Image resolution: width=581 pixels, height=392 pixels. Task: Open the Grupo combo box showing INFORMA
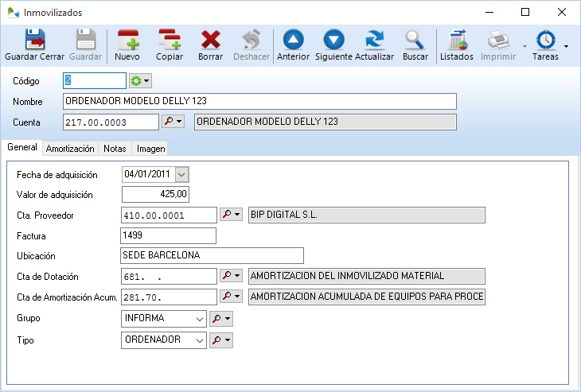[x=198, y=319]
